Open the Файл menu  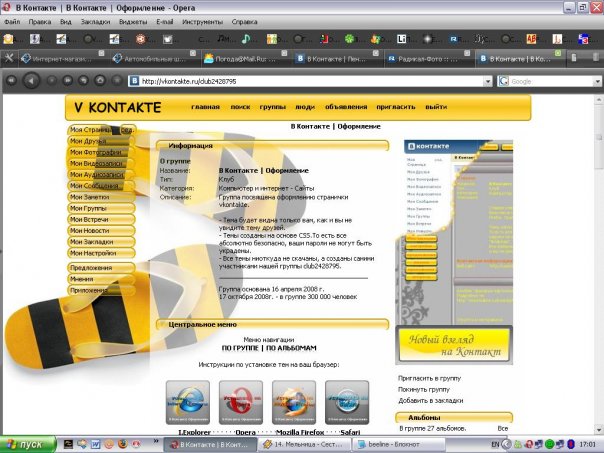[12, 22]
